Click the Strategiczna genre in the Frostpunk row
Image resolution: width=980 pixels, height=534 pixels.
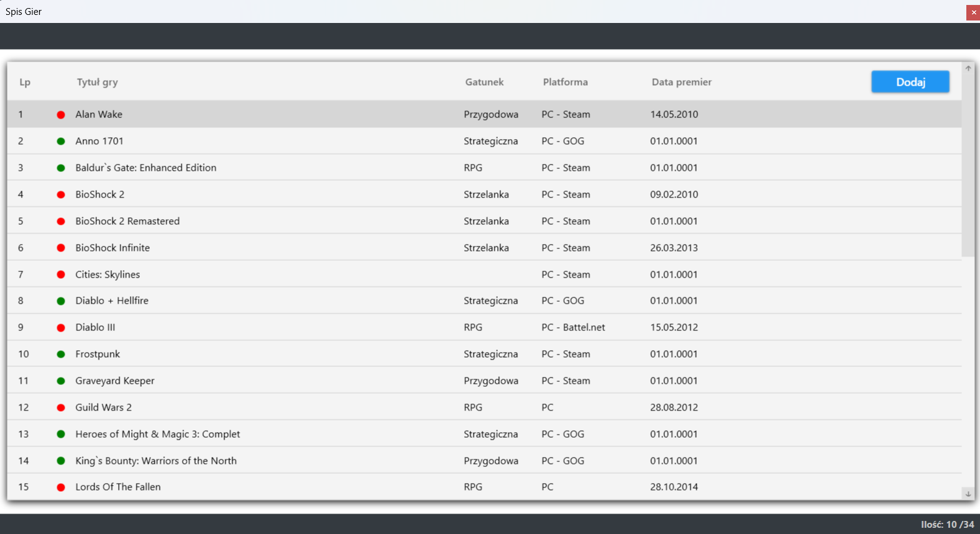click(x=491, y=354)
